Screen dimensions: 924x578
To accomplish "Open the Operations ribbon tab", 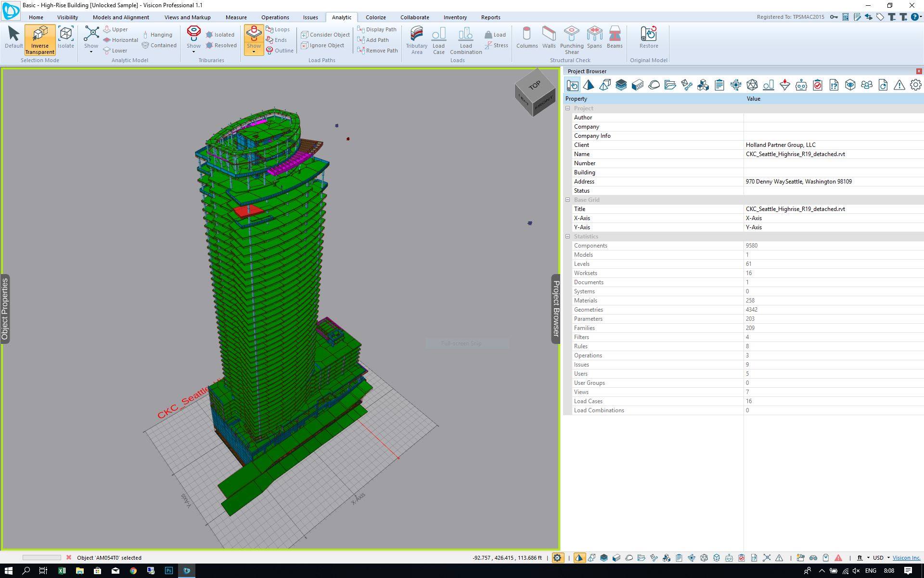I will click(x=275, y=17).
